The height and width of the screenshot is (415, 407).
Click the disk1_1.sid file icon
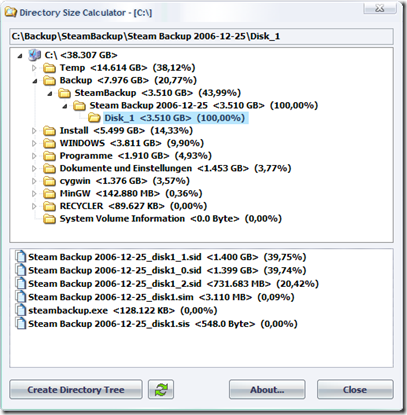[21, 257]
